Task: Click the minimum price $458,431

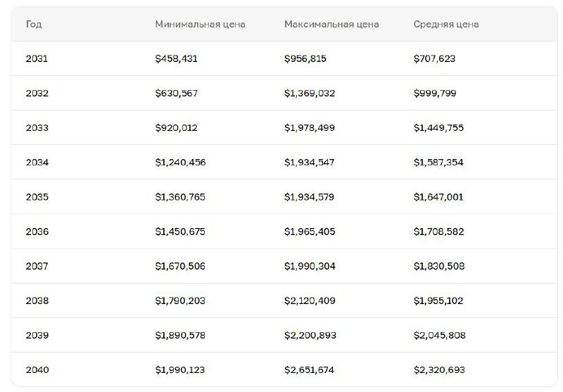Action: tap(176, 59)
